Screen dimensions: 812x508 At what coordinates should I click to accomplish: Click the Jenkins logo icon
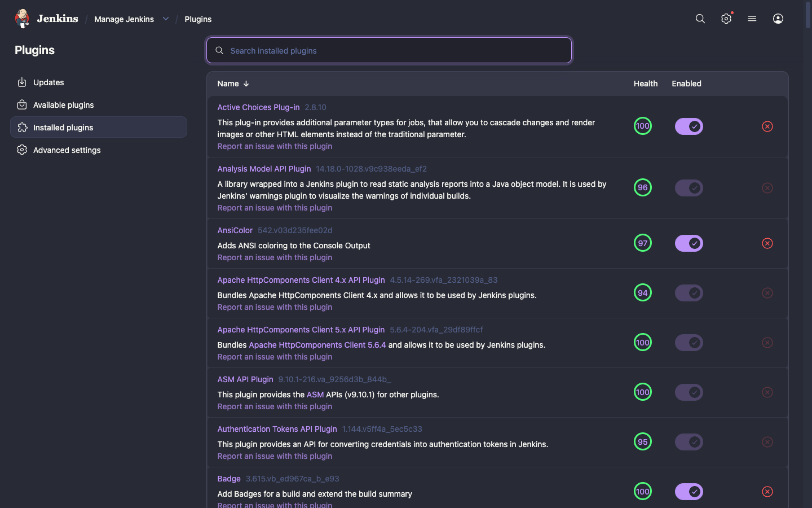click(22, 19)
